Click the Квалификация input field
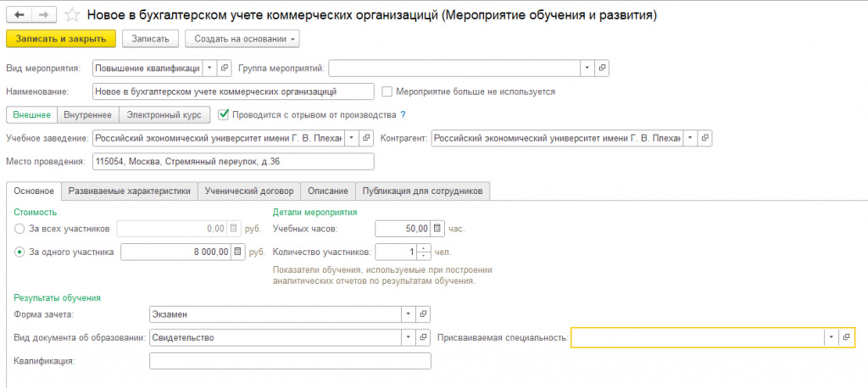 [290, 360]
